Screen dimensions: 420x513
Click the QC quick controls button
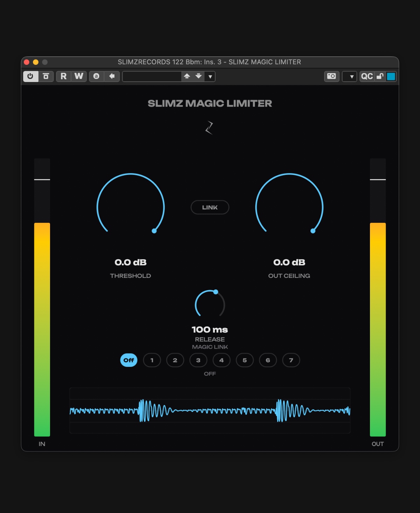point(367,76)
